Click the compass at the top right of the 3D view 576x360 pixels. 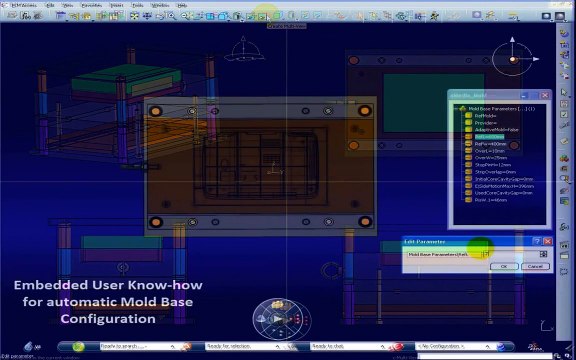(514, 59)
